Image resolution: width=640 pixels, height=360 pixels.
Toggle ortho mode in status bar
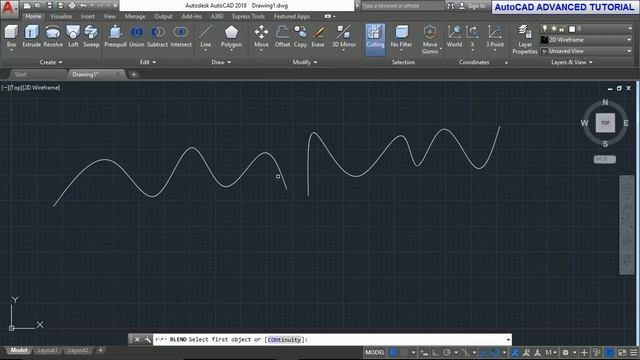(x=436, y=352)
